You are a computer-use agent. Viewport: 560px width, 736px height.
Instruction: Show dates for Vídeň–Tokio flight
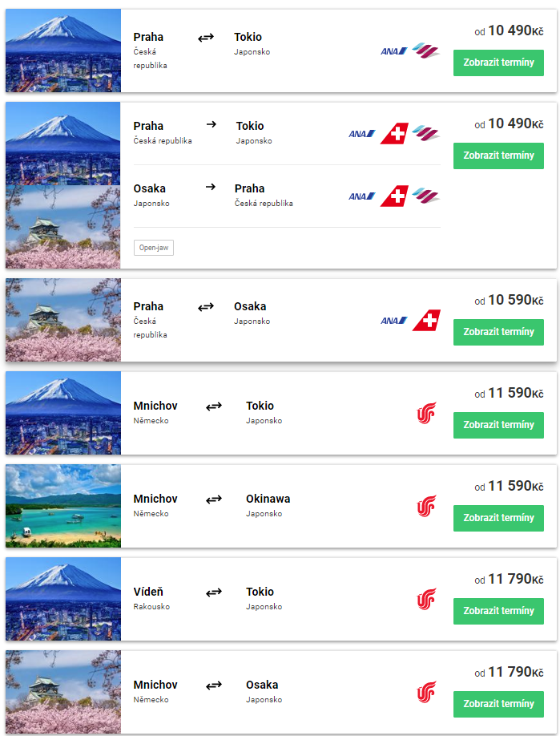point(498,611)
